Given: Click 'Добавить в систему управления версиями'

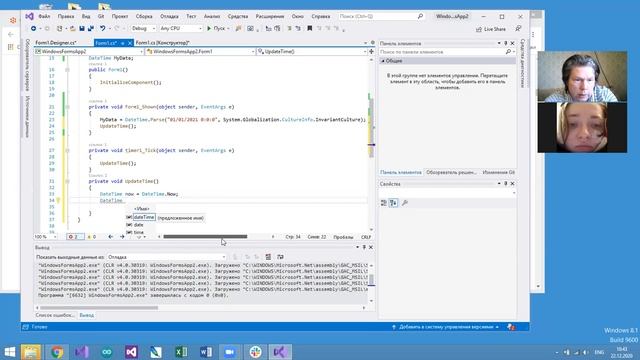Looking at the screenshot, I should click(446, 327).
